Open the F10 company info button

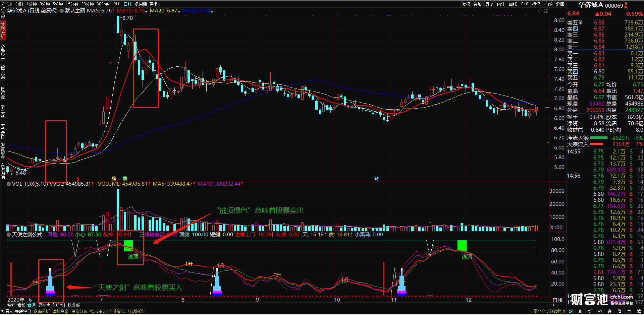[x=525, y=4]
